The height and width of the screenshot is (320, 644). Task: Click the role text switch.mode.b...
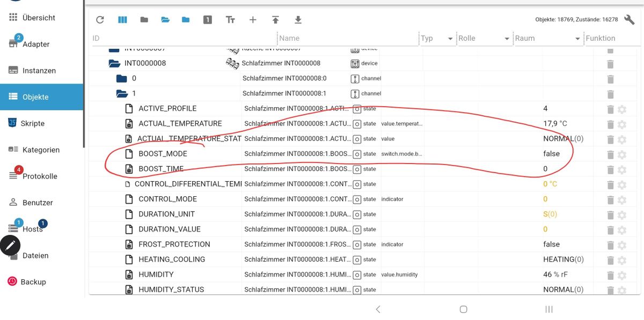(402, 154)
